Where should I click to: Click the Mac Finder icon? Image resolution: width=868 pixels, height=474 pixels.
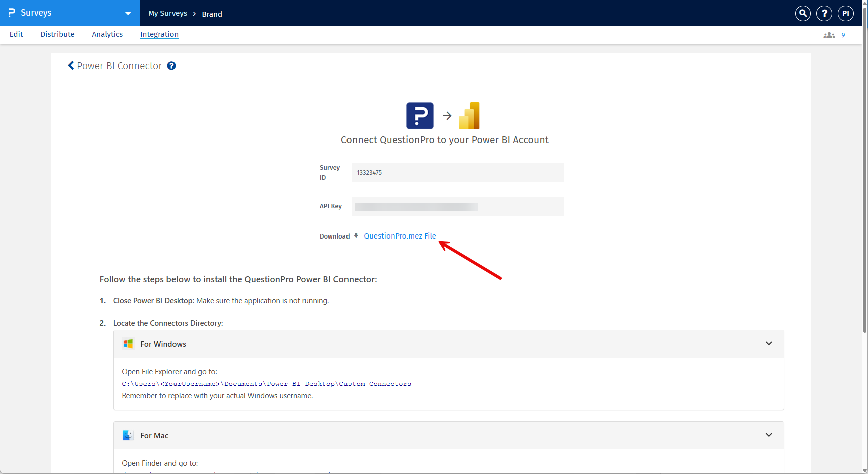click(128, 435)
